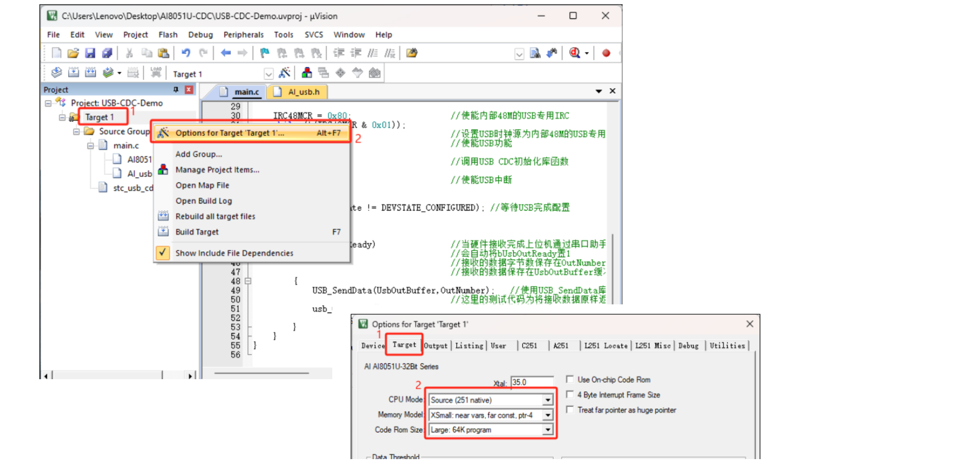
Task: Click the Save All toolbar icon
Action: pyautogui.click(x=107, y=53)
